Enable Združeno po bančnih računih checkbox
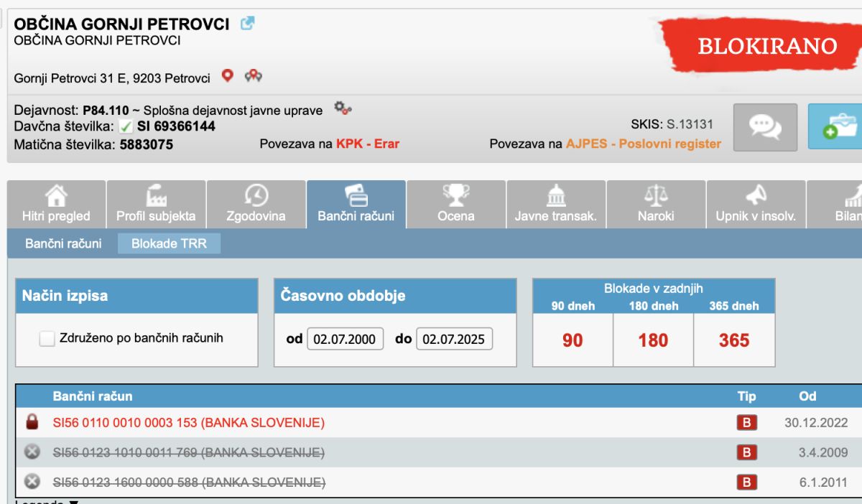862x504 pixels. 47,339
